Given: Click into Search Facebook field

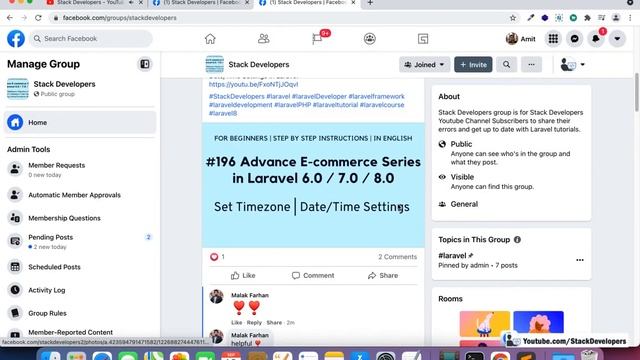Looking at the screenshot, I should 91,39.
